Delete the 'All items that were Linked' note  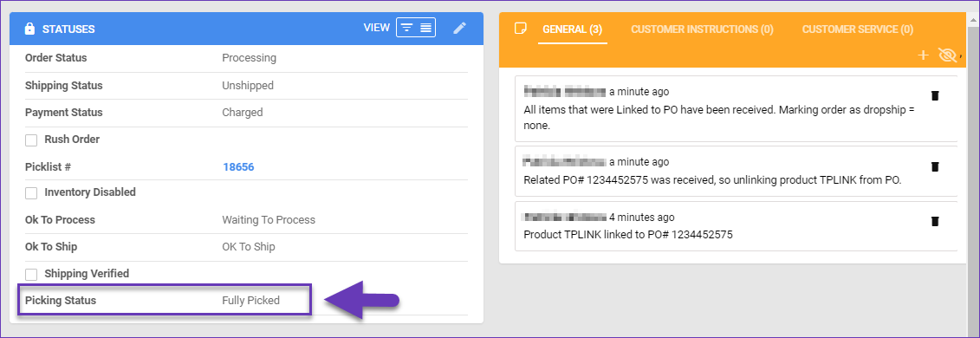click(935, 95)
